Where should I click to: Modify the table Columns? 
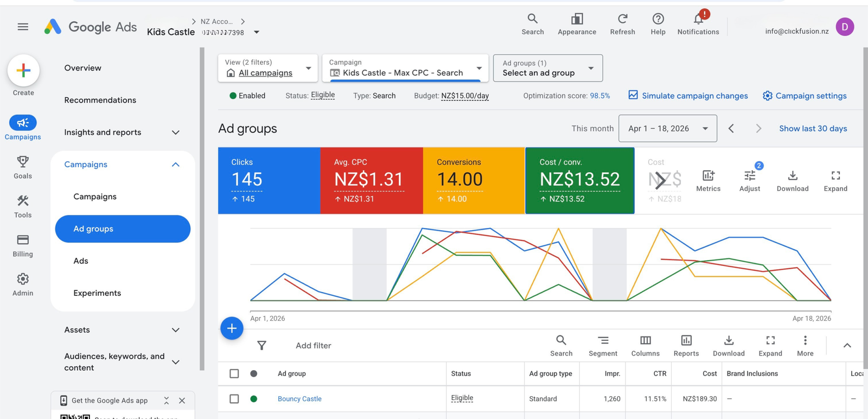645,346
